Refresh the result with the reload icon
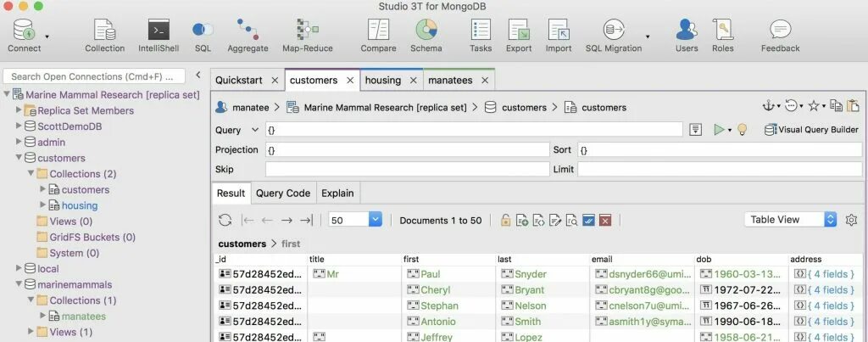 pos(225,220)
